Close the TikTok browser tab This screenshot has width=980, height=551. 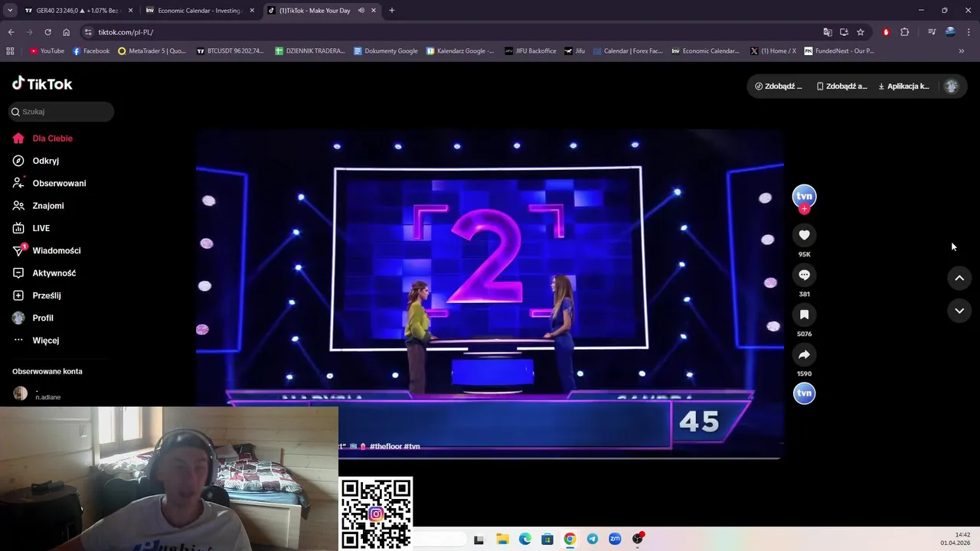(373, 11)
